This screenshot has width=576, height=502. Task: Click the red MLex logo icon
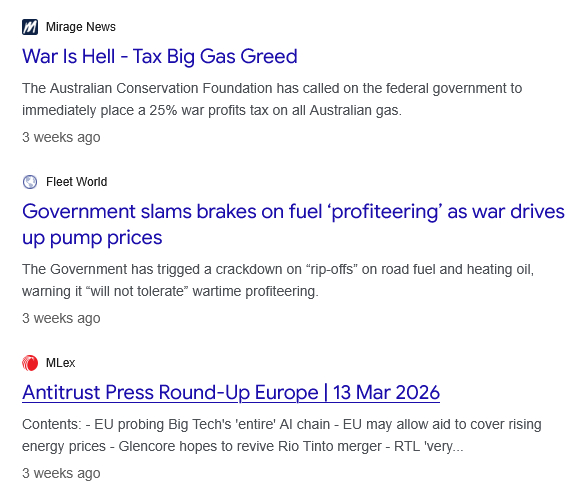point(30,363)
